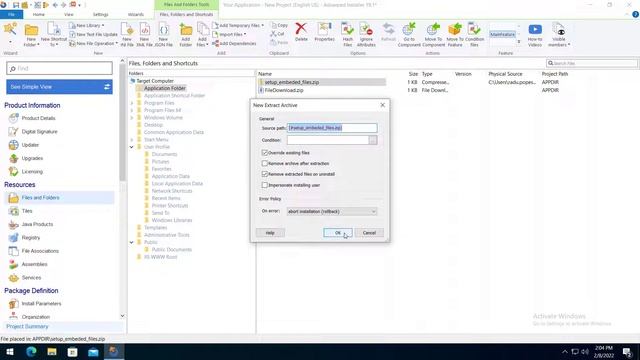Click New Text File Update
Image resolution: width=640 pixels, height=360 pixels.
coord(93,34)
